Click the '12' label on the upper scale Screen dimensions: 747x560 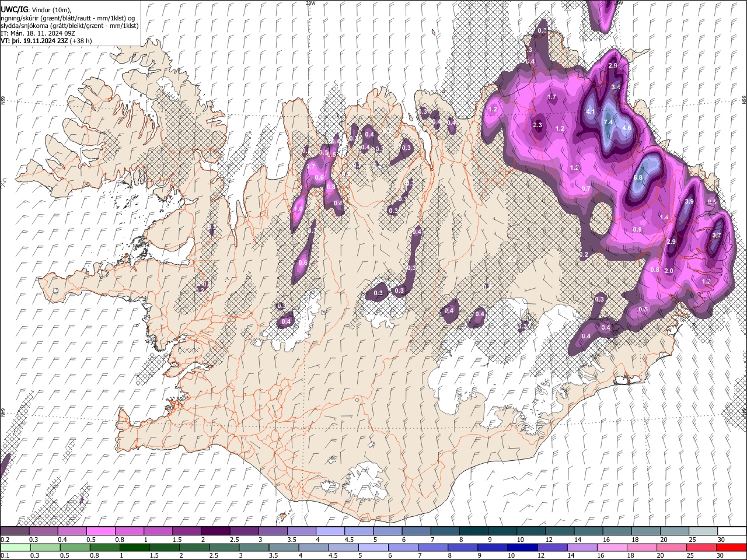click(x=549, y=540)
